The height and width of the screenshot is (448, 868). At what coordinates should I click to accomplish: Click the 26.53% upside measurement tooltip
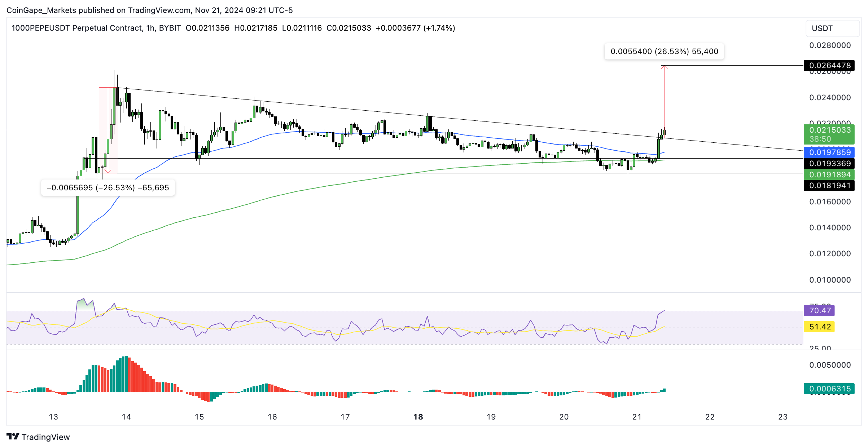coord(664,51)
